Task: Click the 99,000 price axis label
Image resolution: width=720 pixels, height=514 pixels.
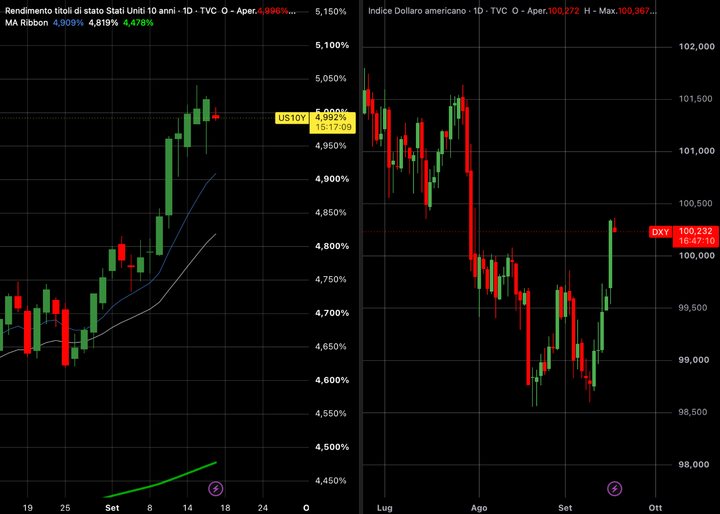Action: (696, 360)
